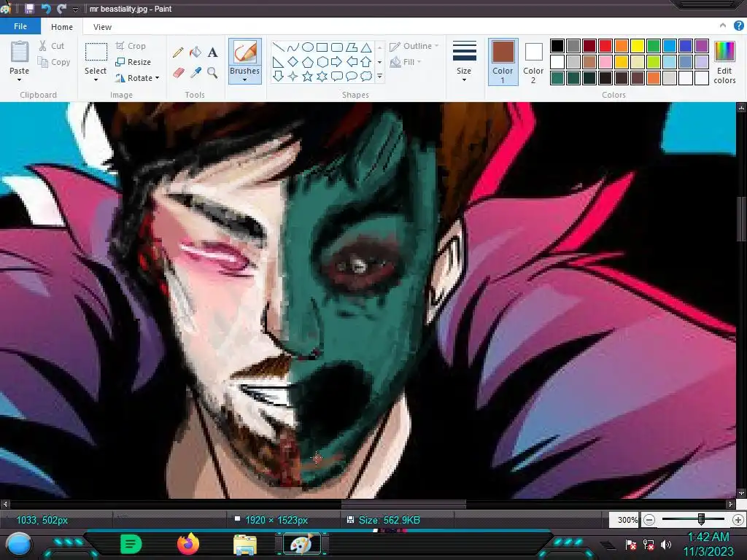Choose the Right arrow shape
The height and width of the screenshot is (560, 747).
tap(337, 61)
